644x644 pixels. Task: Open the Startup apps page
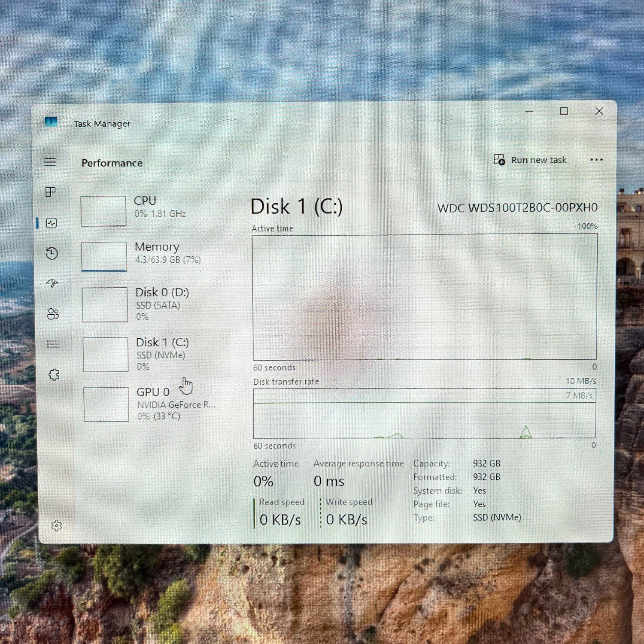tap(52, 283)
